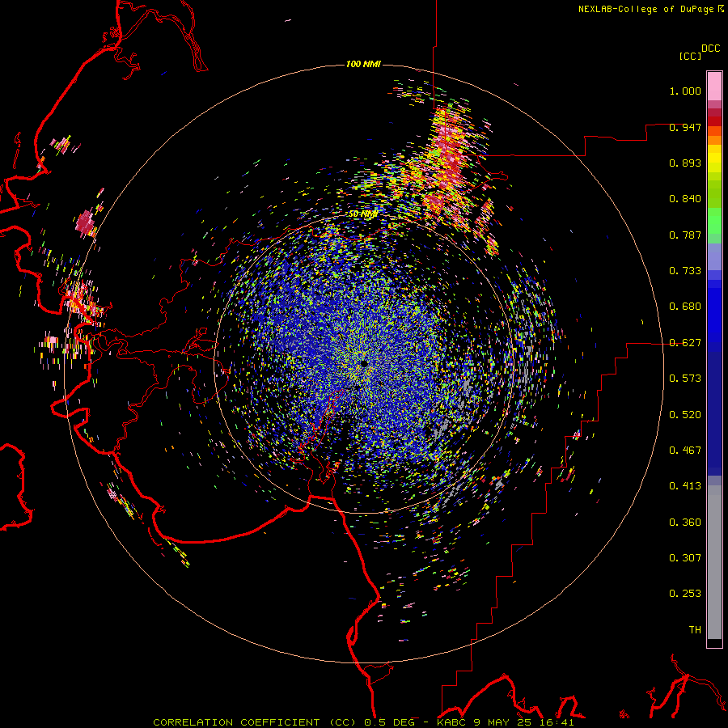Click the 100 NMI range ring label
This screenshot has width=728, height=728.
[x=363, y=64]
